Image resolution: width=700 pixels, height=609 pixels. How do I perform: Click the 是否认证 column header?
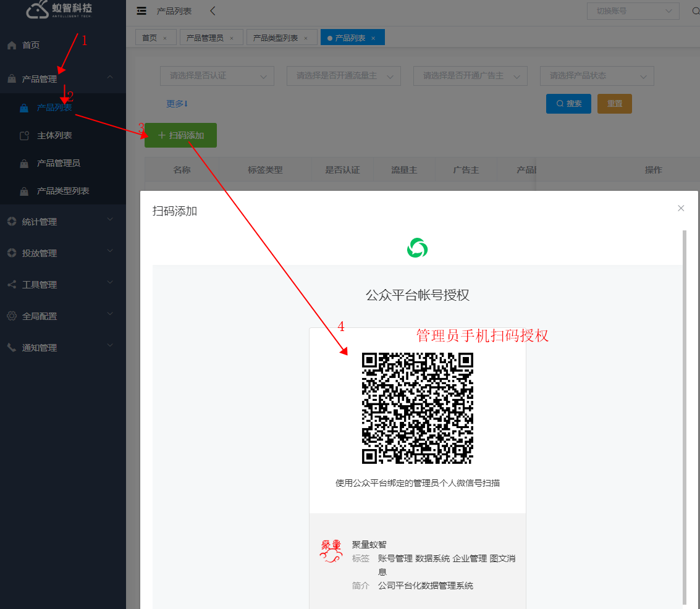click(x=342, y=170)
